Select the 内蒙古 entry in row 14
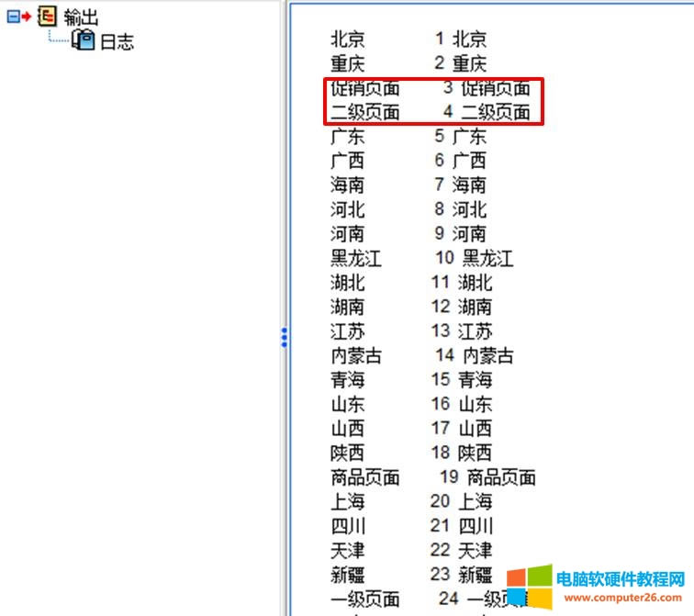Viewport: 694px width, 616px height. click(x=356, y=356)
